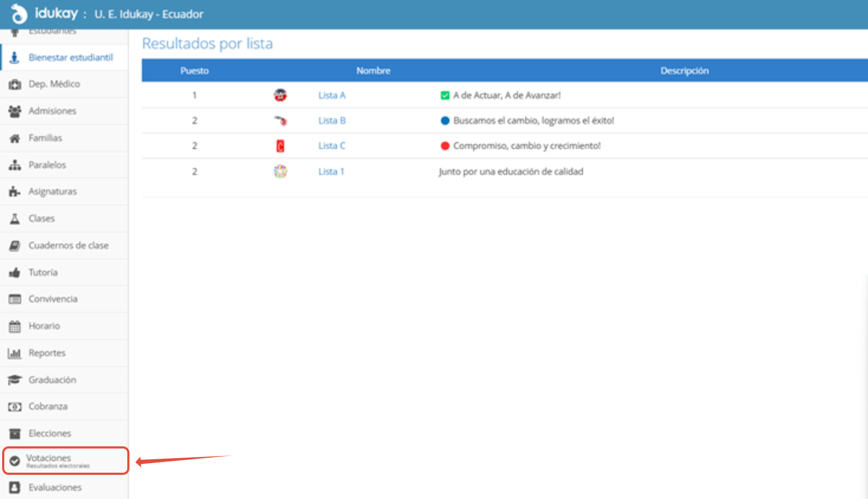The image size is (868, 499).
Task: Click the U. E. Idukay - Ecuador title
Action: (149, 15)
